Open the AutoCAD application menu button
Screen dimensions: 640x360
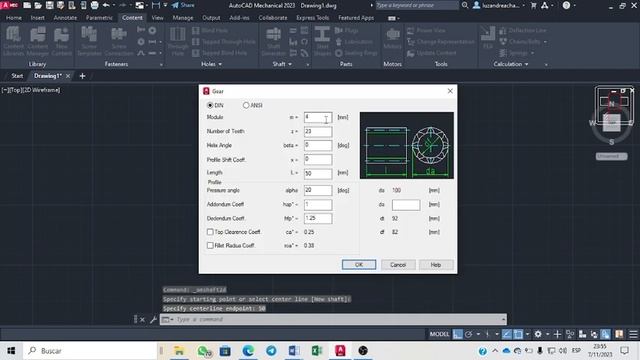point(10,5)
